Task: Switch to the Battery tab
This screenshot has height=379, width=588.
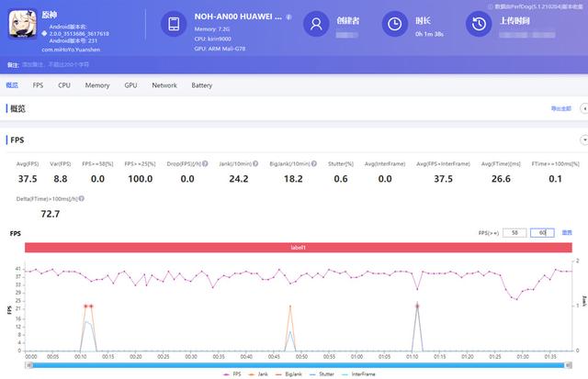Action: pos(202,85)
